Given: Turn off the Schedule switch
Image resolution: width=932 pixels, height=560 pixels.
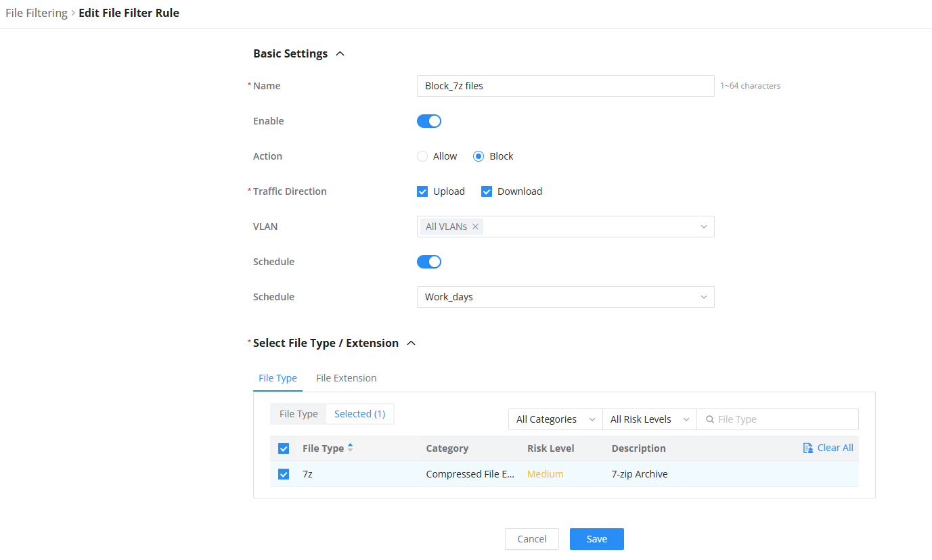Looking at the screenshot, I should pos(429,262).
